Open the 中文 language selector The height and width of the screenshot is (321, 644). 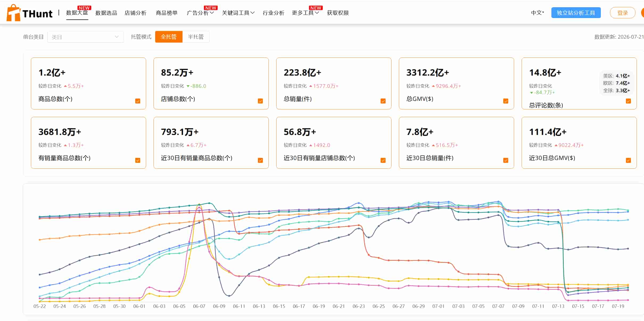pos(538,13)
